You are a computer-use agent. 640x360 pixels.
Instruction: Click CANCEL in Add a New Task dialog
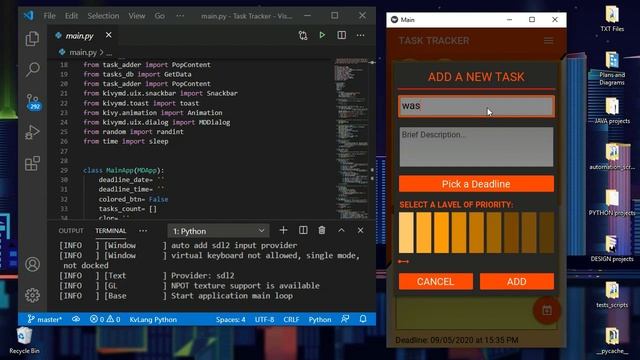(436, 282)
